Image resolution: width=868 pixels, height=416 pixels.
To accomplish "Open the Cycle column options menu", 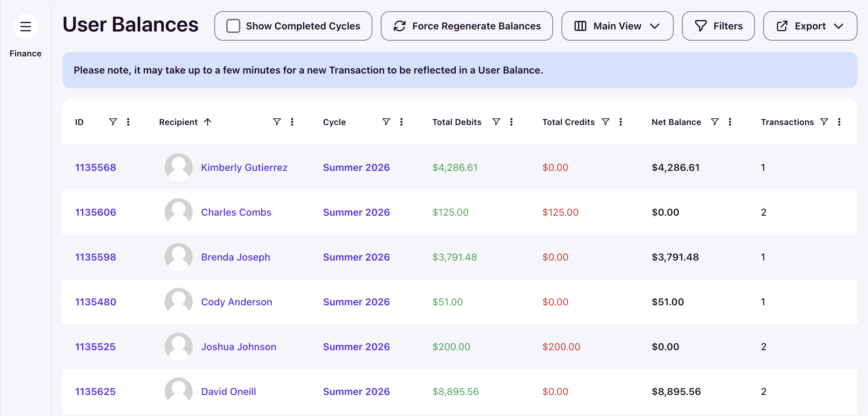I will (401, 122).
